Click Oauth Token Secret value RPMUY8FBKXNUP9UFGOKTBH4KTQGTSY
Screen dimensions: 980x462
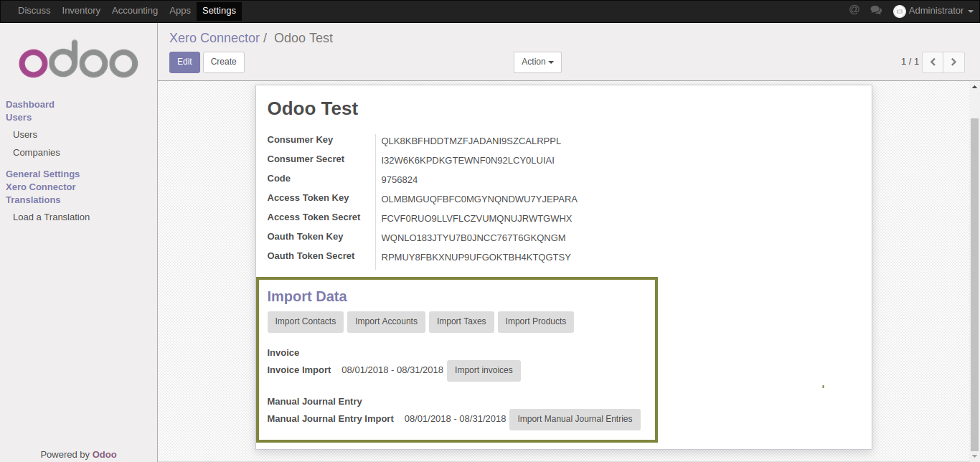pos(476,258)
